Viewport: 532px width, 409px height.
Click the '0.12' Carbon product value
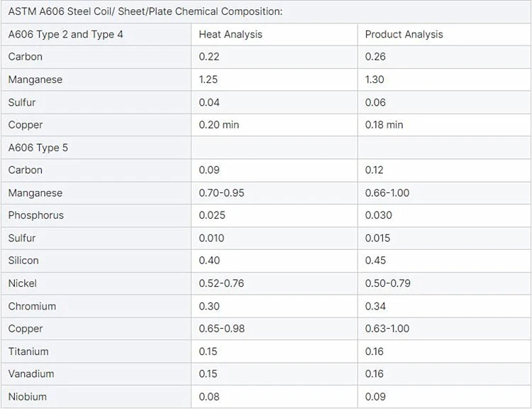click(x=375, y=170)
